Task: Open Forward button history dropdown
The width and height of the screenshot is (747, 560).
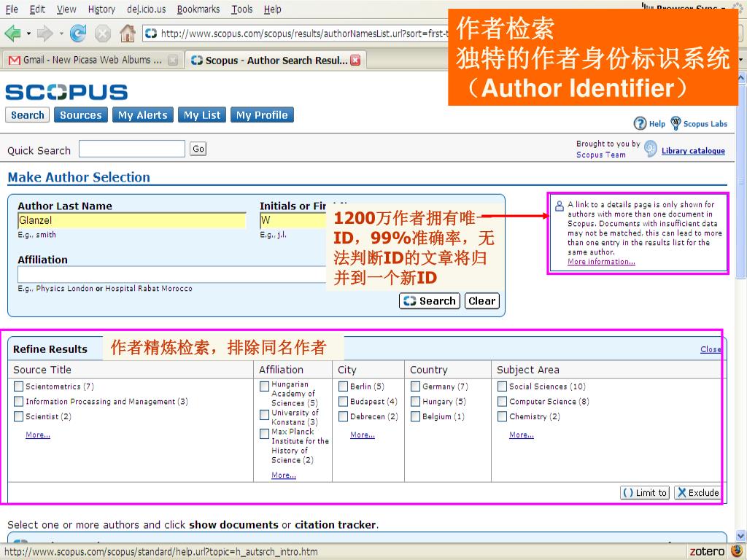Action: tap(61, 34)
